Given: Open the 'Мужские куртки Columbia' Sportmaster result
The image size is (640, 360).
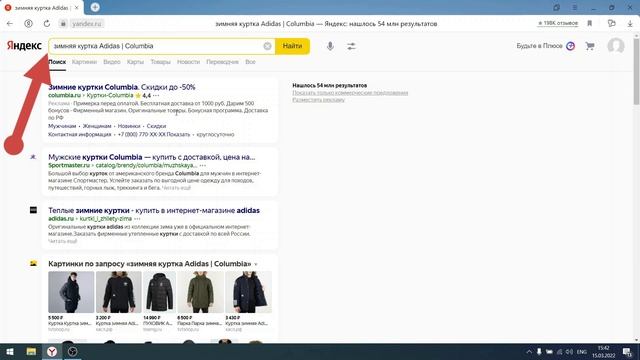Looking at the screenshot, I should [x=151, y=157].
